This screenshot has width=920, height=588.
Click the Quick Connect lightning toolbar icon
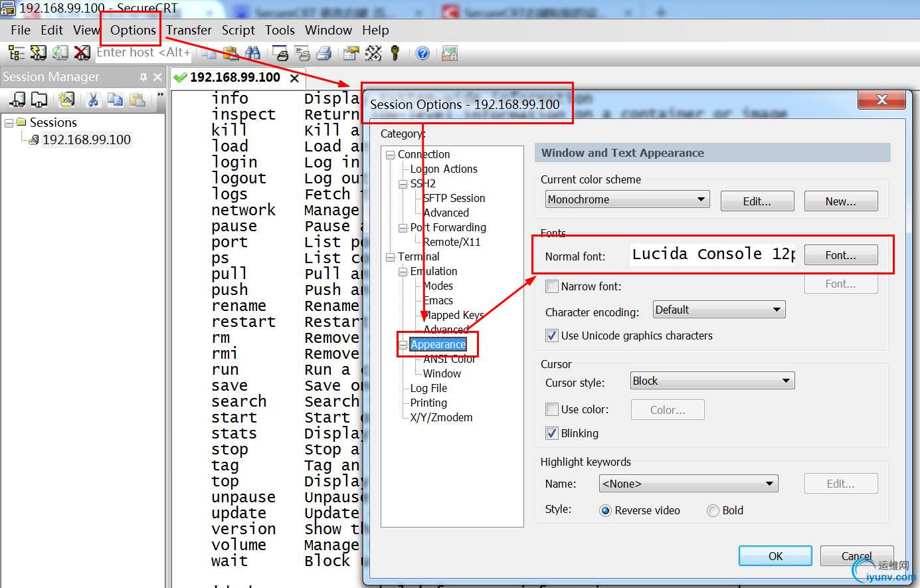(x=39, y=53)
